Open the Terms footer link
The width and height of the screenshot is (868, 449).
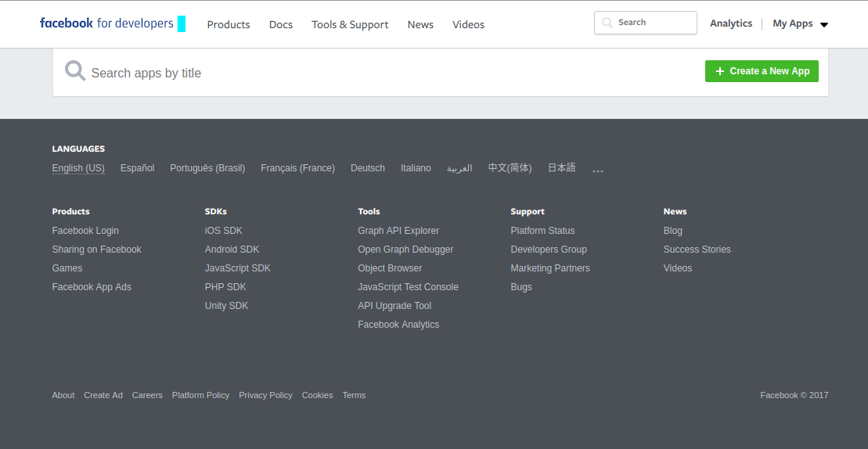(355, 395)
